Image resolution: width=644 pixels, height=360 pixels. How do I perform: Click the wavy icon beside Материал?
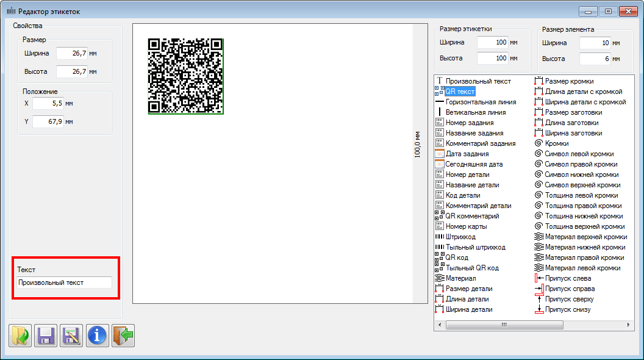click(440, 278)
